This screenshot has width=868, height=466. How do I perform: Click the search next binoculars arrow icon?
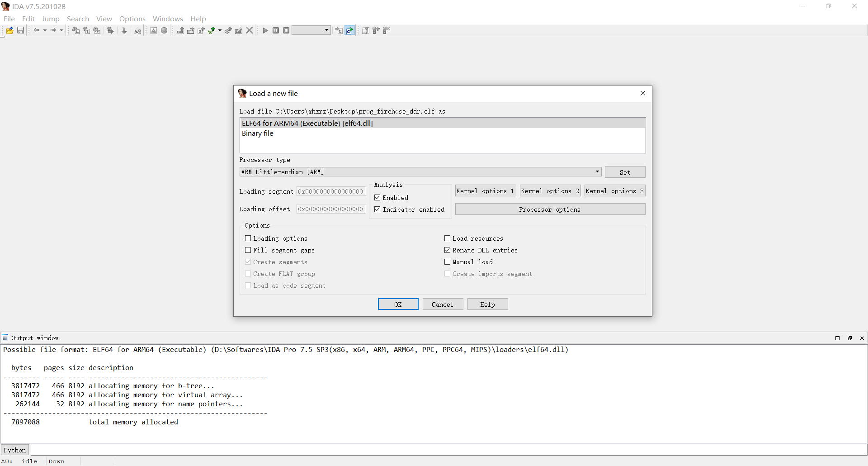110,30
